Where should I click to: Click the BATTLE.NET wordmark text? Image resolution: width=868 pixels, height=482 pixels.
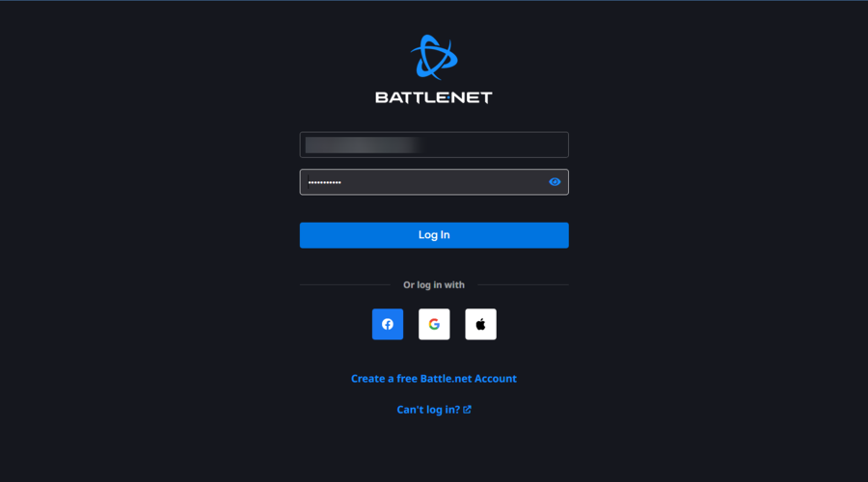[434, 98]
